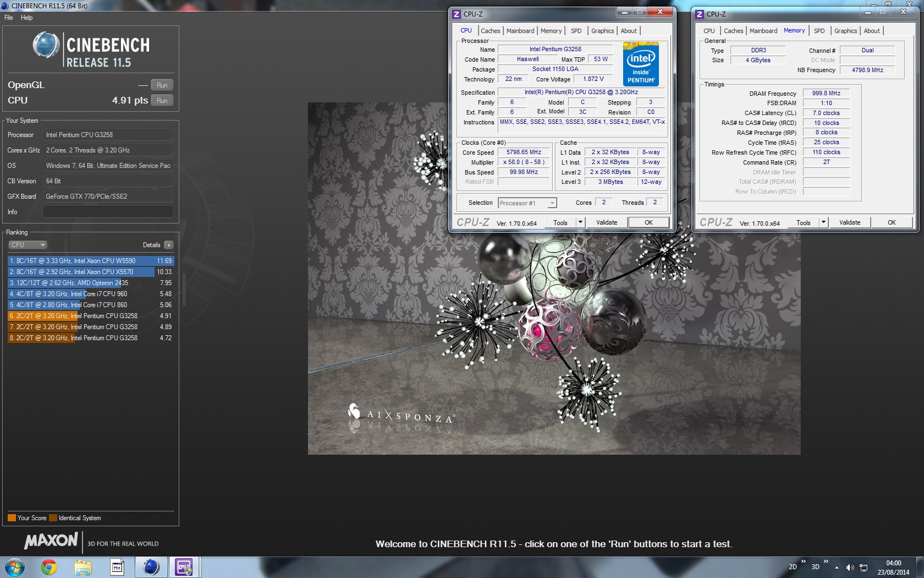
Task: Switch to SPD tab in left CPU-Z
Action: (x=576, y=31)
